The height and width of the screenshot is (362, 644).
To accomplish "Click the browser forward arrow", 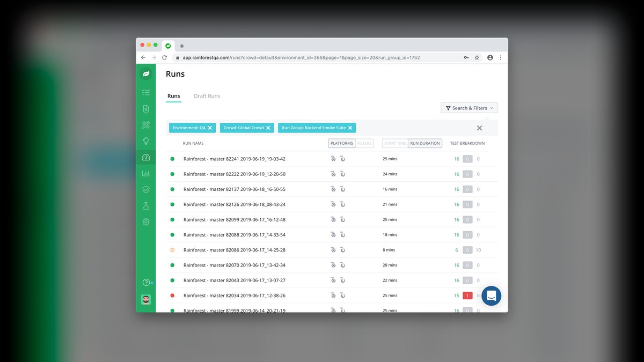I will pos(154,57).
